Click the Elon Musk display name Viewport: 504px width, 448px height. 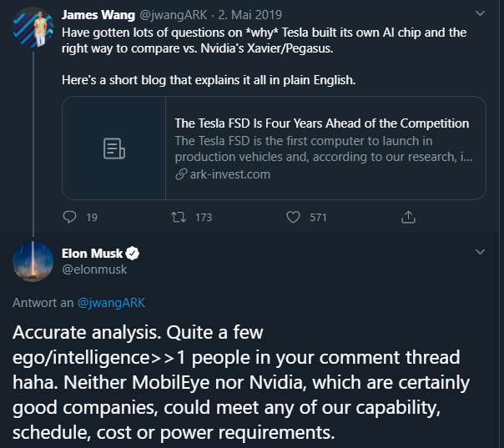(92, 254)
